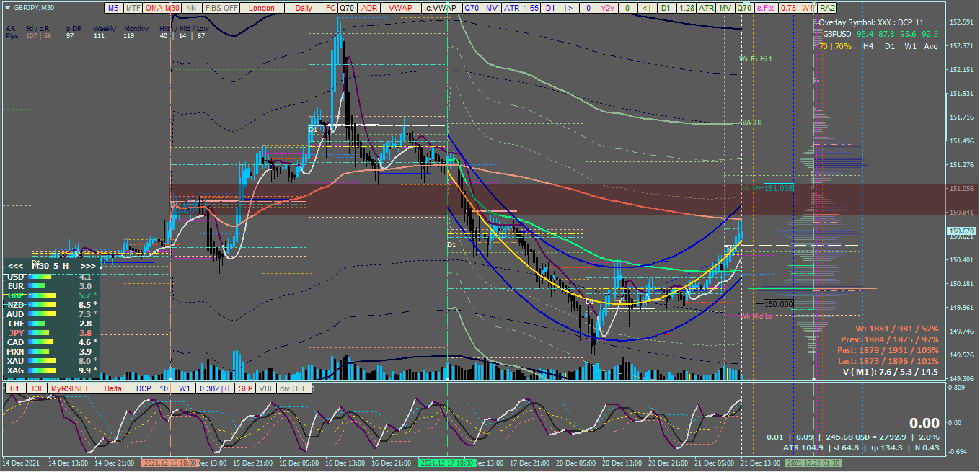Click the <| backward arrow button
This screenshot has width=980, height=472.
[x=645, y=8]
